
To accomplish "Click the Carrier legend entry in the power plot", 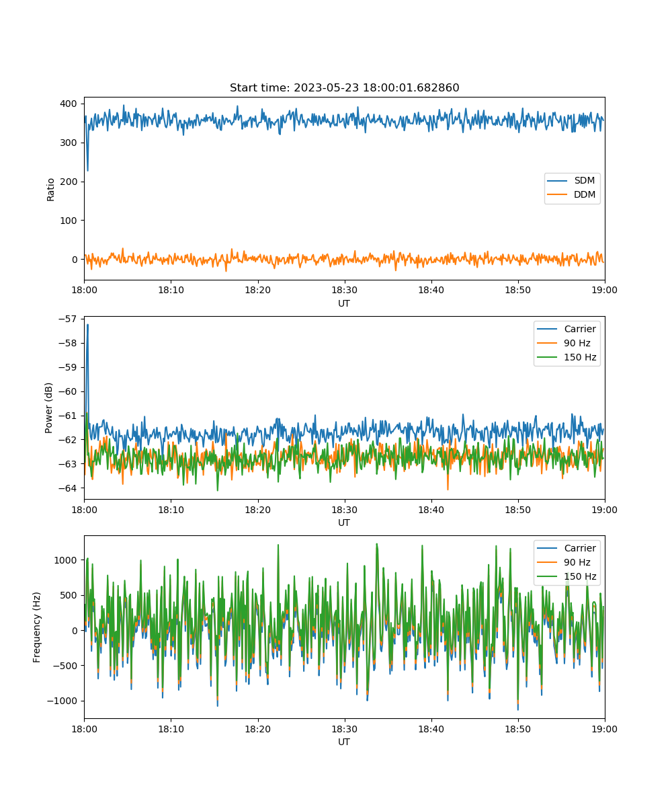I will pyautogui.click(x=567, y=329).
